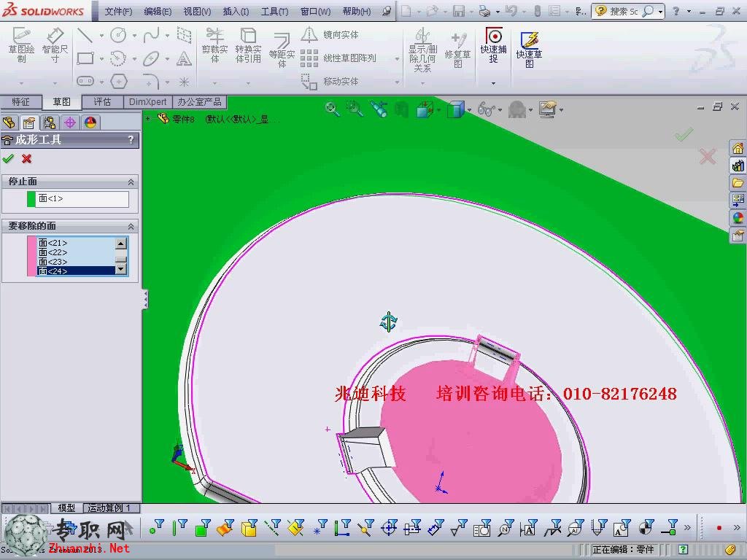Open the Circle tool dropdown arrow

[134, 36]
